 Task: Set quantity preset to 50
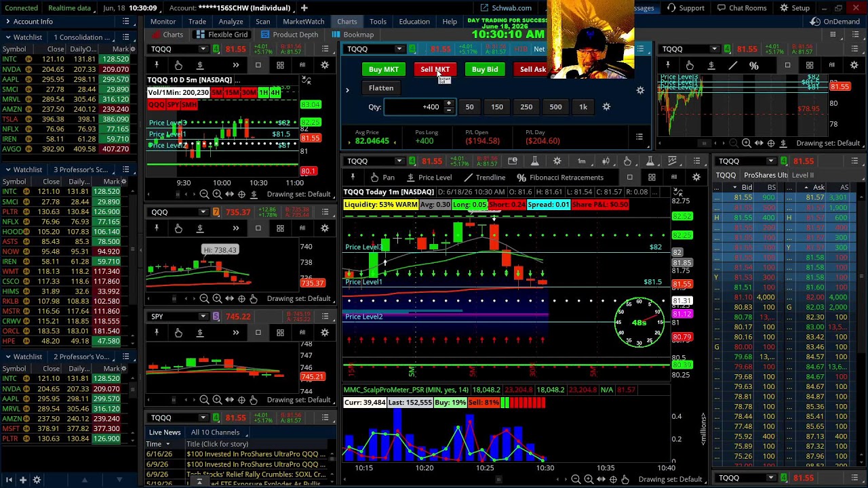pyautogui.click(x=469, y=107)
